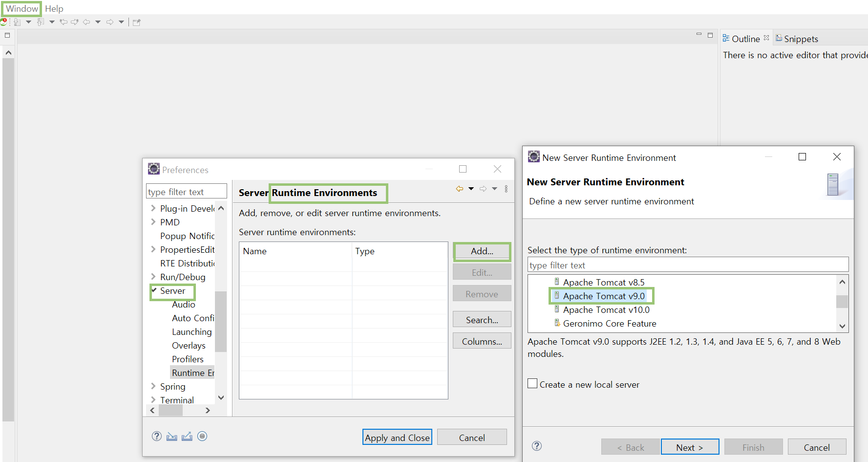Open Preferences help icon

click(x=157, y=436)
